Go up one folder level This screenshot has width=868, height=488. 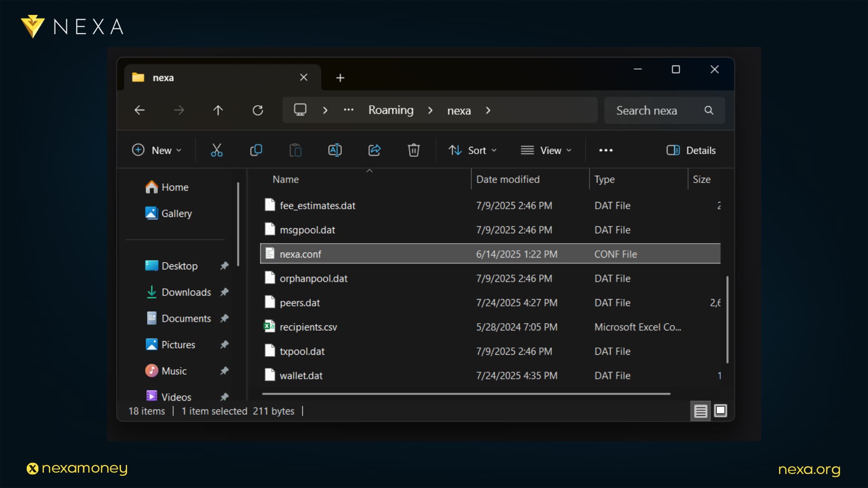(x=218, y=110)
